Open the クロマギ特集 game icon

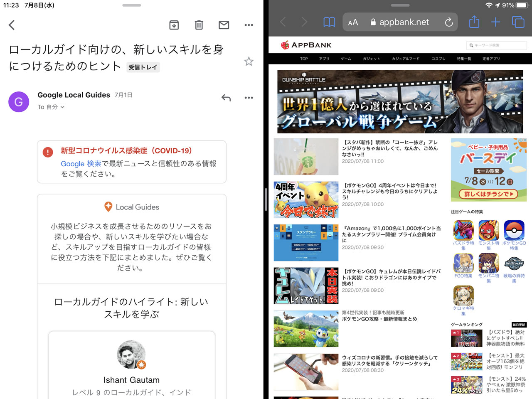(x=463, y=296)
